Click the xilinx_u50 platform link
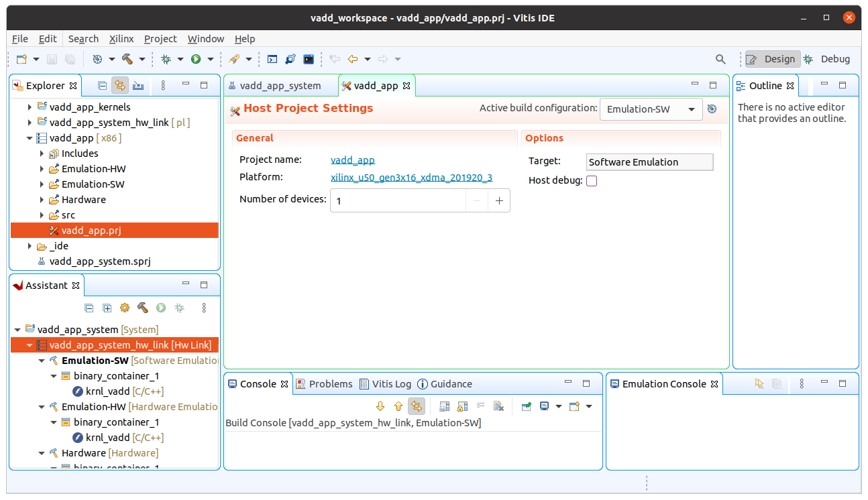The height and width of the screenshot is (500, 868). coord(411,178)
